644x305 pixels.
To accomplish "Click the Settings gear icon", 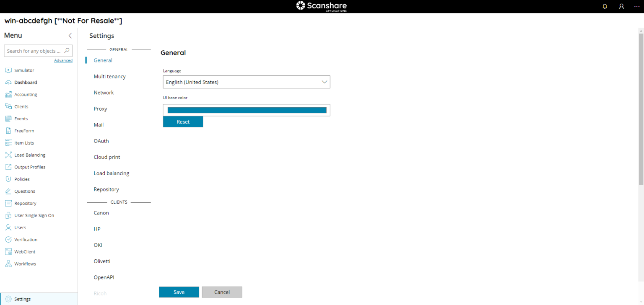I will 8,299.
